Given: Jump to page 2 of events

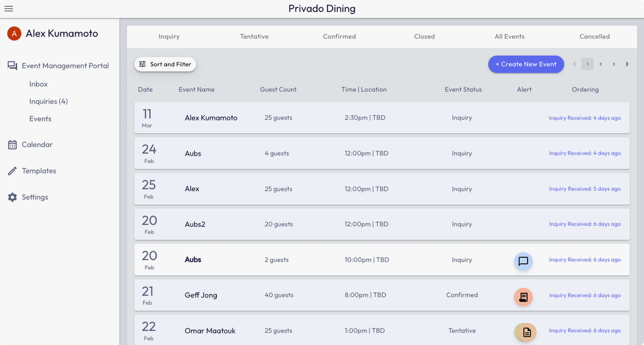Looking at the screenshot, I should point(601,64).
